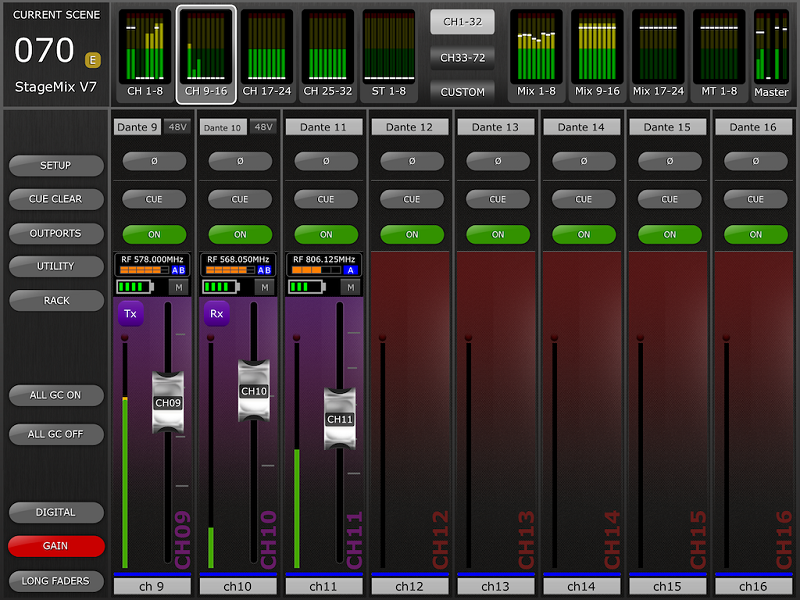Open the CH 25-32 meter bank
The width and height of the screenshot is (800, 600).
coord(328,54)
